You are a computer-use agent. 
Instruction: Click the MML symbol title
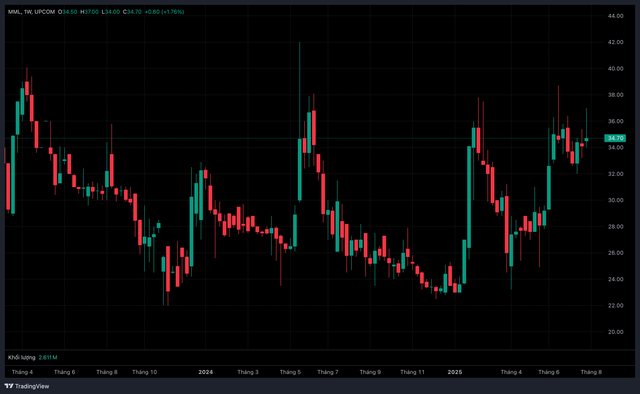15,12
